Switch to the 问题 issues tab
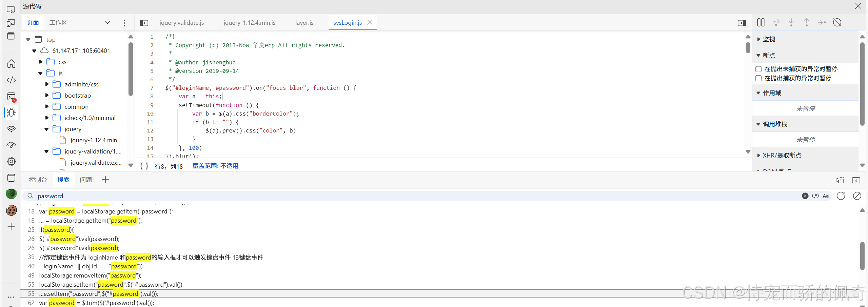This screenshot has height=307, width=868. click(86, 180)
